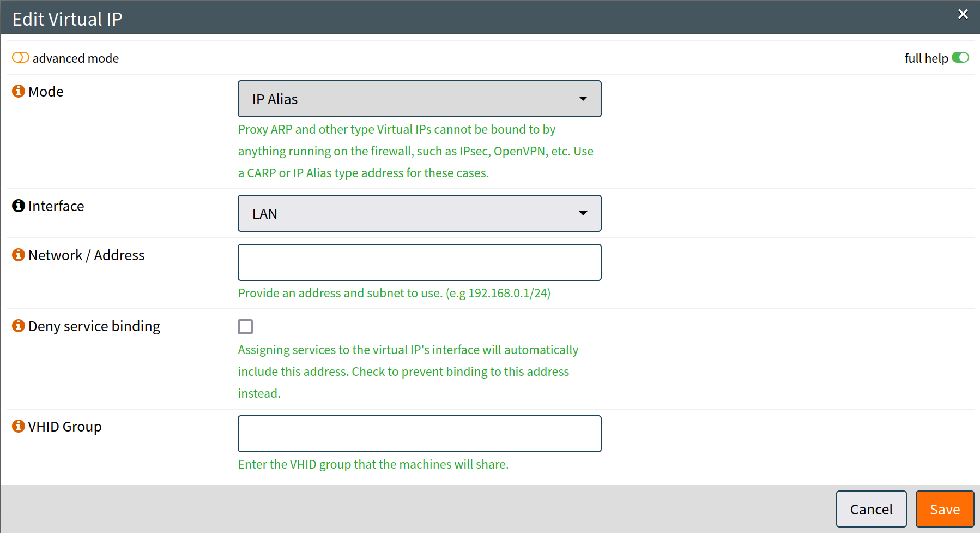Click the full help label

coord(926,58)
